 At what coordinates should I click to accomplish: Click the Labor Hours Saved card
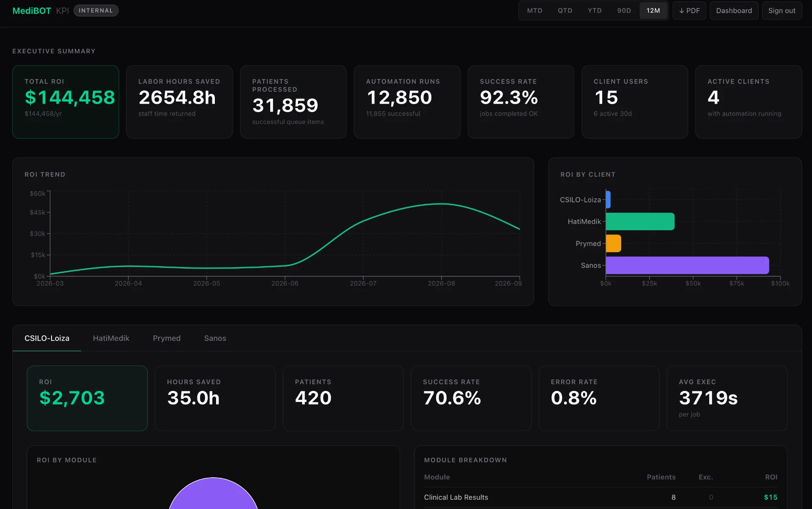coord(179,102)
